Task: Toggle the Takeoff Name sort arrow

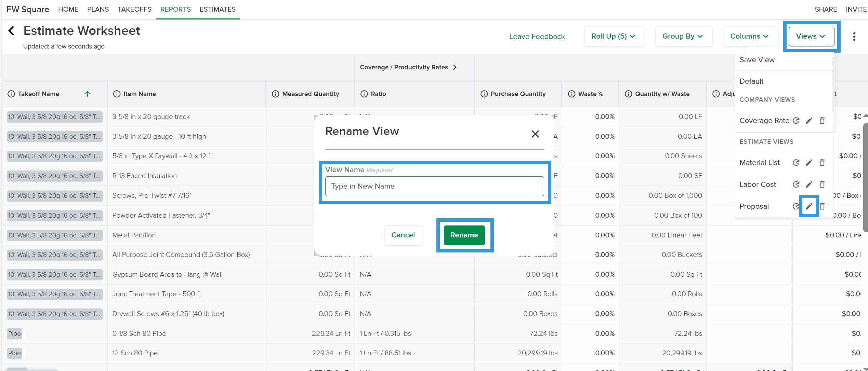Action: pos(88,94)
